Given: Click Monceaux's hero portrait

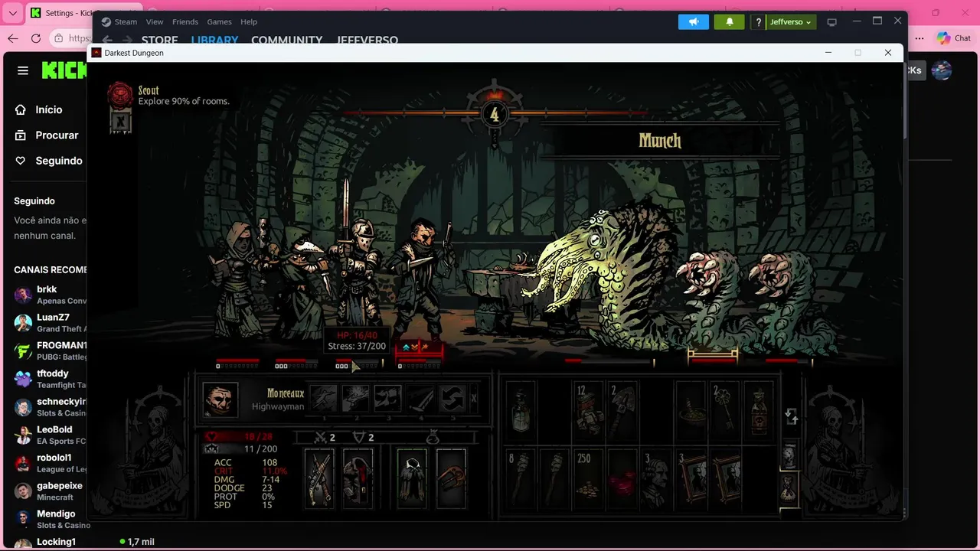Looking at the screenshot, I should coord(220,399).
